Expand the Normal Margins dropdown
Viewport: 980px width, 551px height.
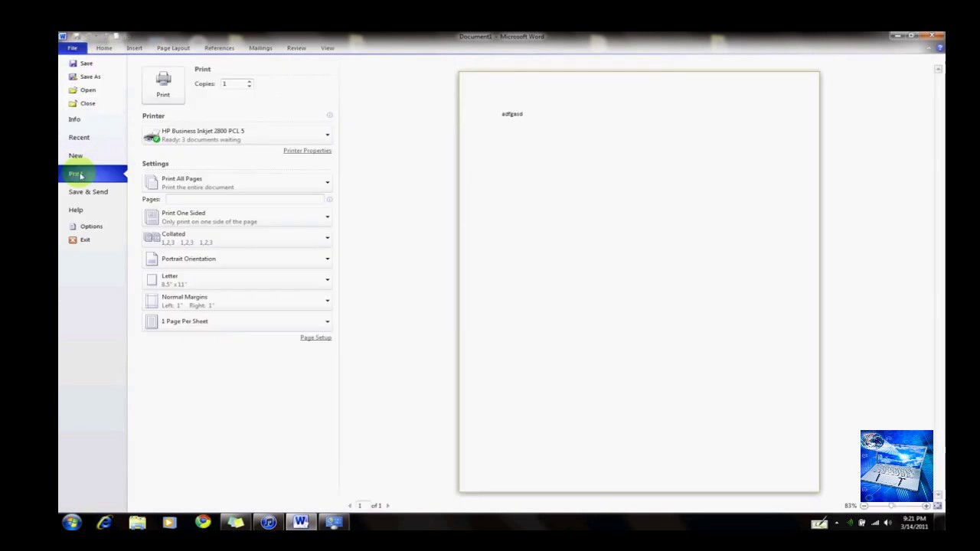(x=237, y=301)
